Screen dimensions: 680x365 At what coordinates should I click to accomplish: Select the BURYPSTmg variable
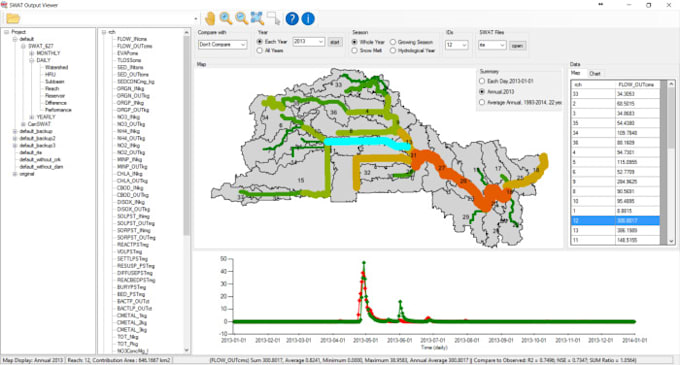[131, 287]
